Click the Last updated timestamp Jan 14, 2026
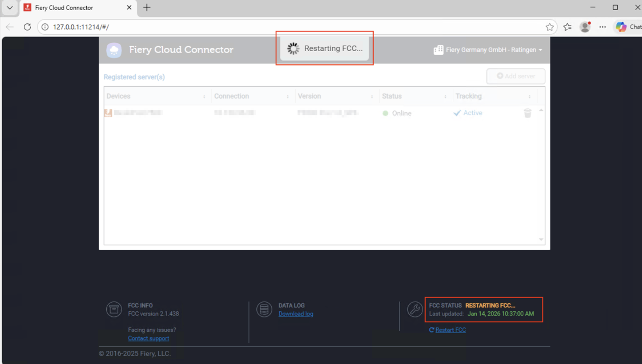This screenshot has height=364, width=642. pos(501,314)
